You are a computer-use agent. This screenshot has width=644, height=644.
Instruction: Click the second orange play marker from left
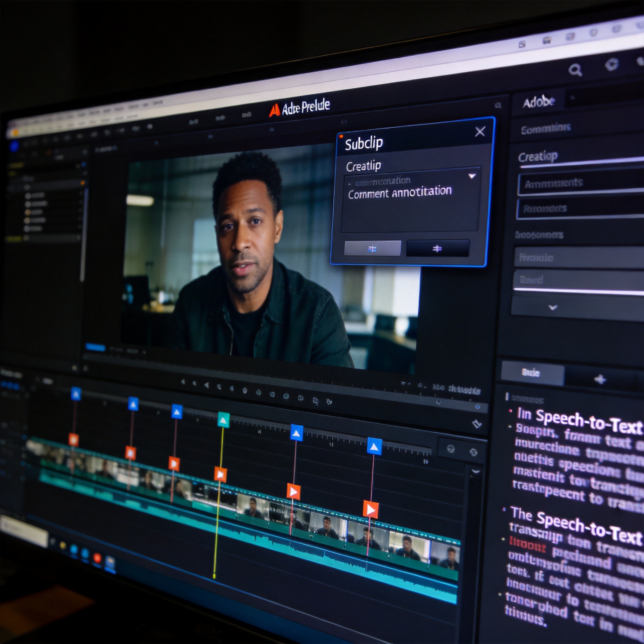(130, 453)
